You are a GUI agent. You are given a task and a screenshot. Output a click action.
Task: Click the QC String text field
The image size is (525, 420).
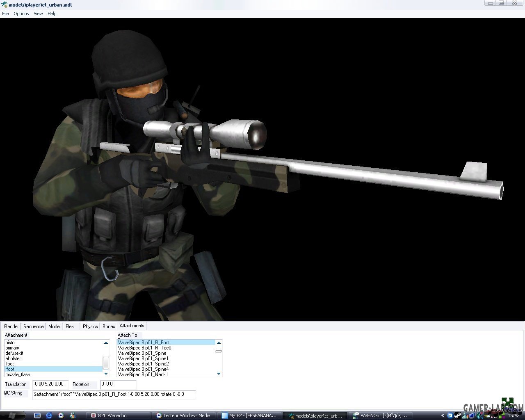(114, 394)
